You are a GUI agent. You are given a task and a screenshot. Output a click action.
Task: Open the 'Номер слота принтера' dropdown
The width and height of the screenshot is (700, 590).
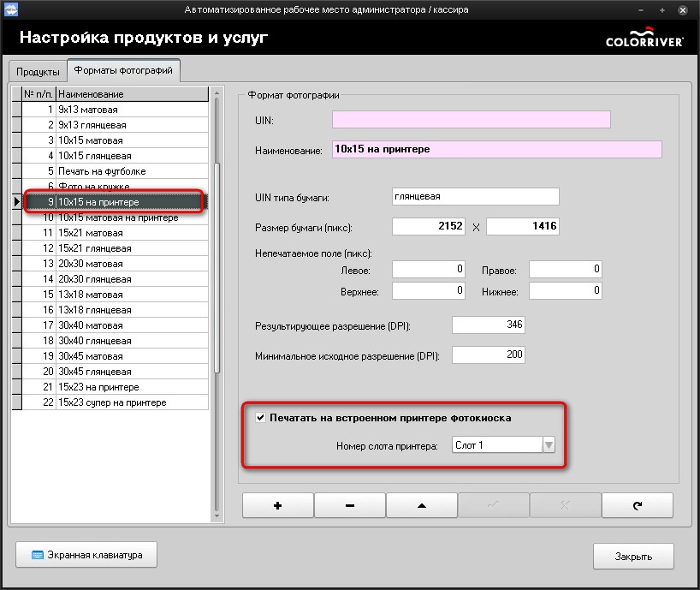coord(549,444)
